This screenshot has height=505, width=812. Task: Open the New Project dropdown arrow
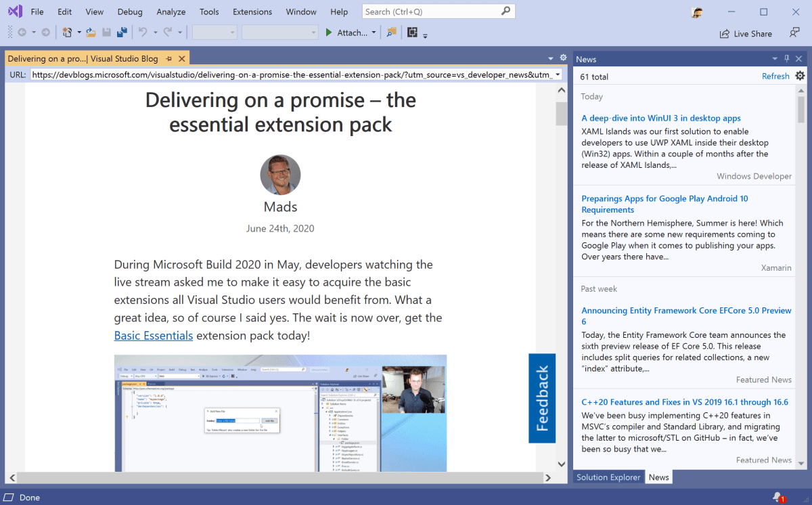tap(79, 32)
